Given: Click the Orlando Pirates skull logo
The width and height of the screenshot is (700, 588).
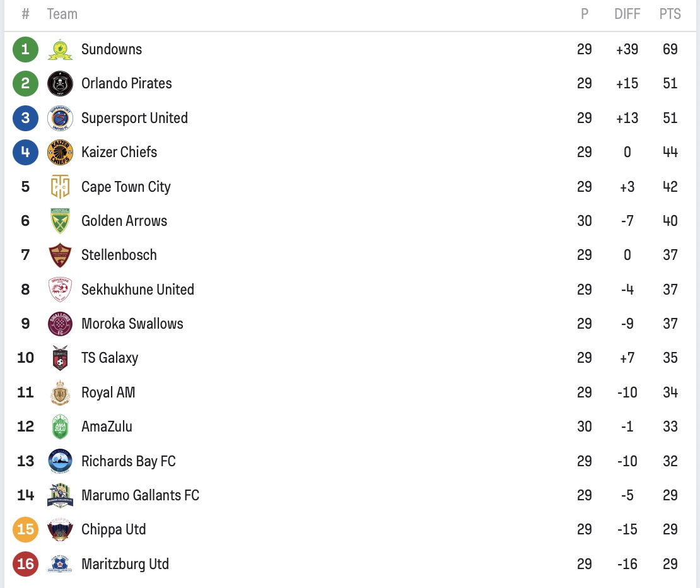Looking at the screenshot, I should click(x=60, y=83).
